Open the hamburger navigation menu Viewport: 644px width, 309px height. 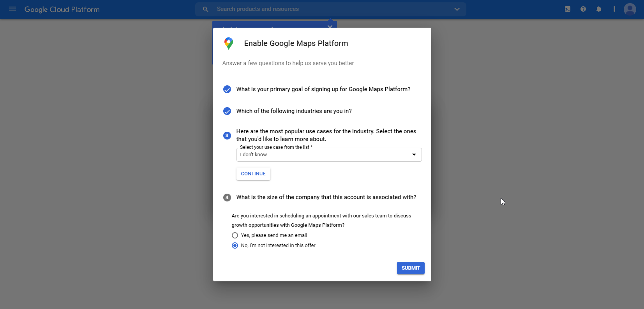(x=12, y=9)
